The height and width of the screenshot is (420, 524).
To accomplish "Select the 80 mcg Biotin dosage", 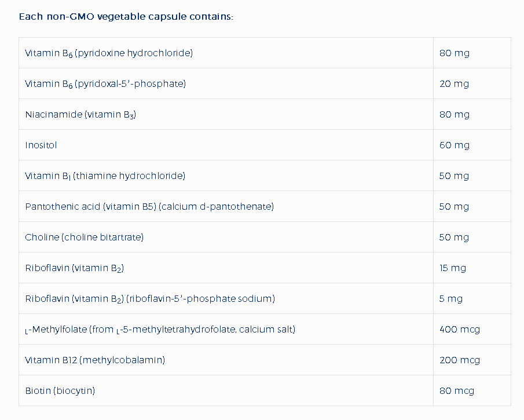I will [456, 391].
